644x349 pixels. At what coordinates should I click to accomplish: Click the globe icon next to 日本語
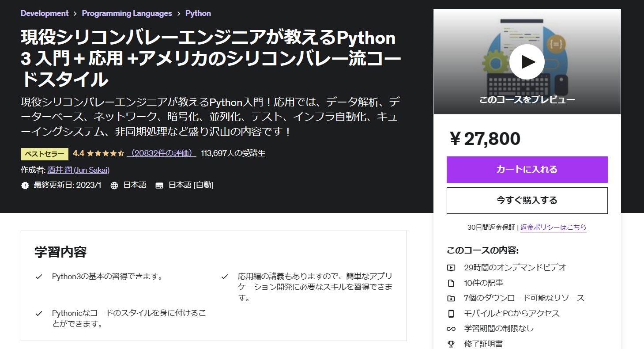tap(114, 185)
